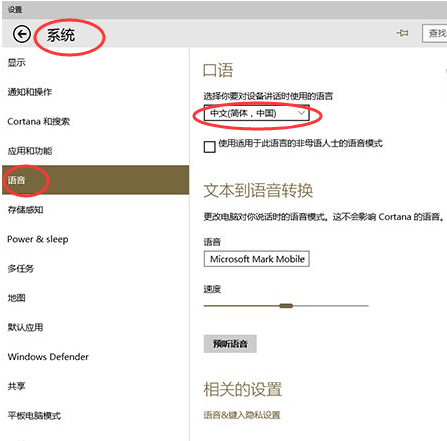Screen dimensions: 447x441
Task: Click the 预听语音 preview button
Action: tap(230, 344)
